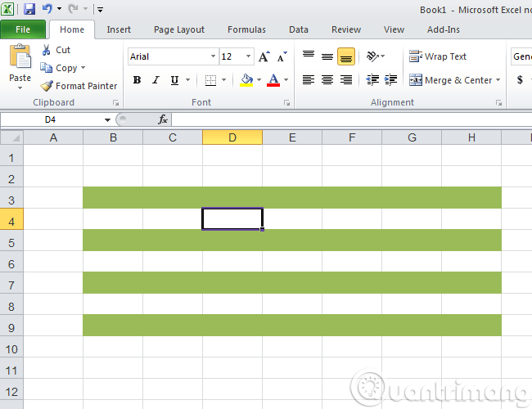The width and height of the screenshot is (532, 409).
Task: Click into the formula bar field
Action: point(351,119)
